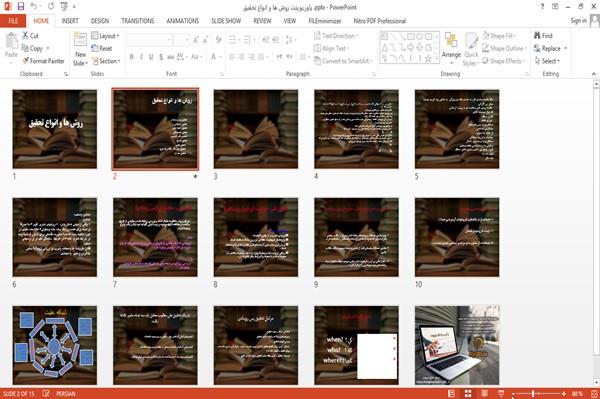The height and width of the screenshot is (399, 600).
Task: Open the font size combo box
Action: click(181, 40)
